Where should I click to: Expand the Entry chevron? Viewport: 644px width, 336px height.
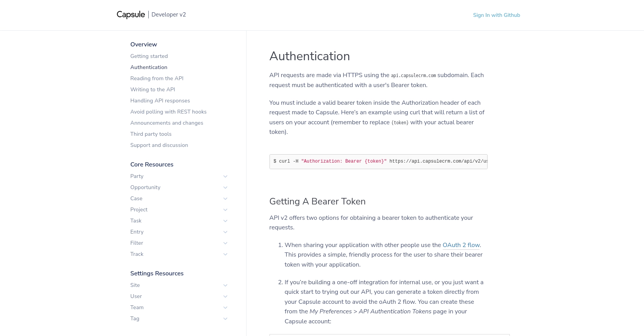225,232
